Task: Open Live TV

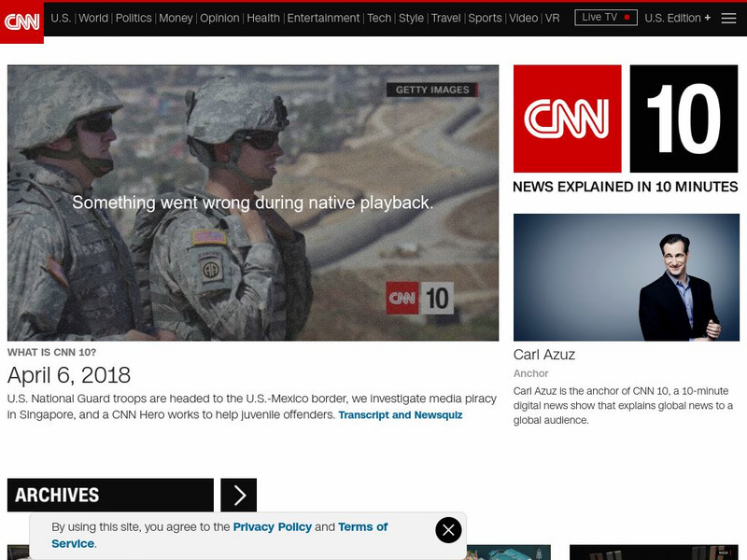Action: coord(605,18)
